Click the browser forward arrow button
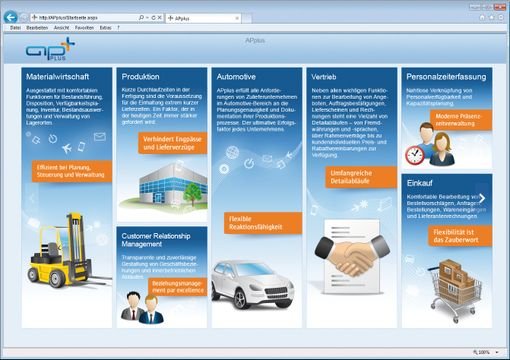 click(x=23, y=17)
